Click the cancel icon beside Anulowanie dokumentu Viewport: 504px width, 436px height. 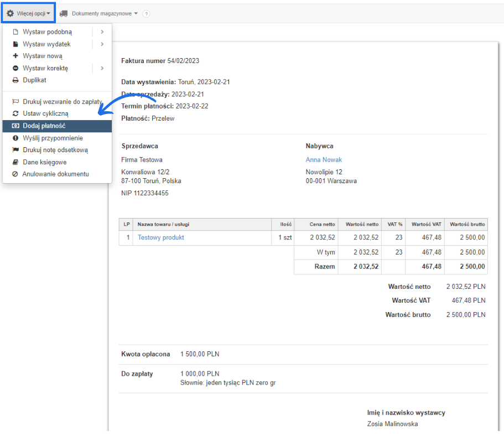point(15,174)
